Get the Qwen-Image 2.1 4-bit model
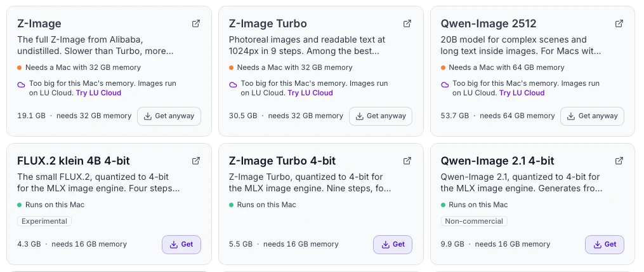Viewport: 644px width, 272px height. (605, 245)
